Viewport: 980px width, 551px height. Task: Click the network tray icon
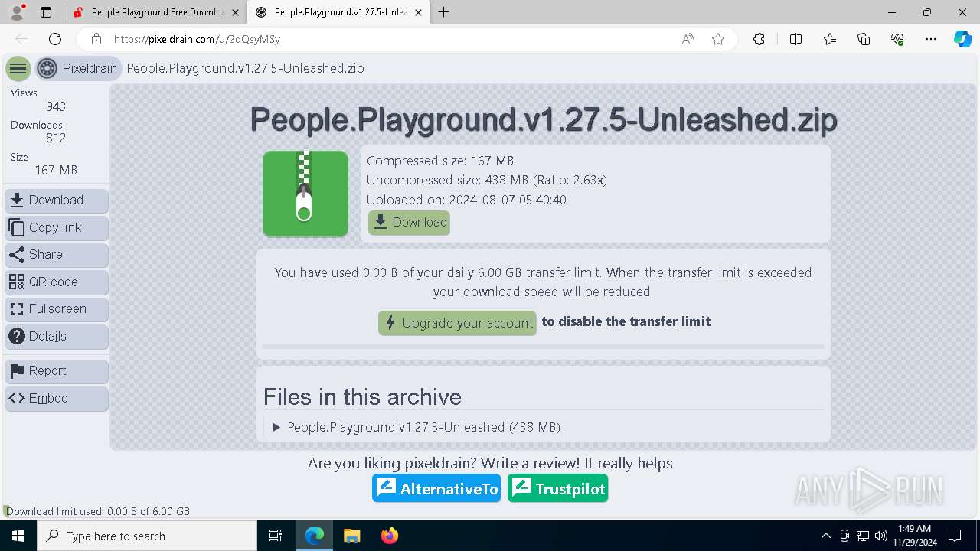pos(863,536)
